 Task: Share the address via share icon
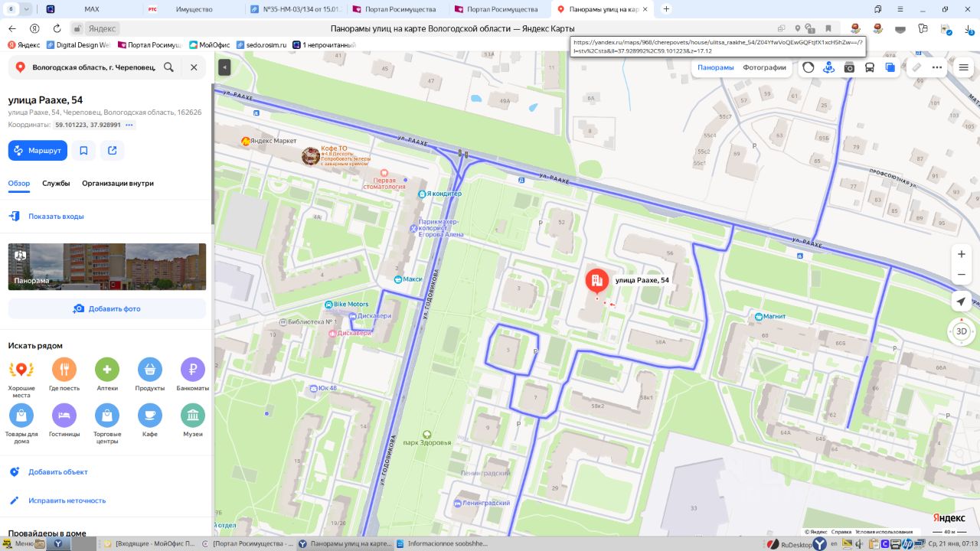[113, 151]
